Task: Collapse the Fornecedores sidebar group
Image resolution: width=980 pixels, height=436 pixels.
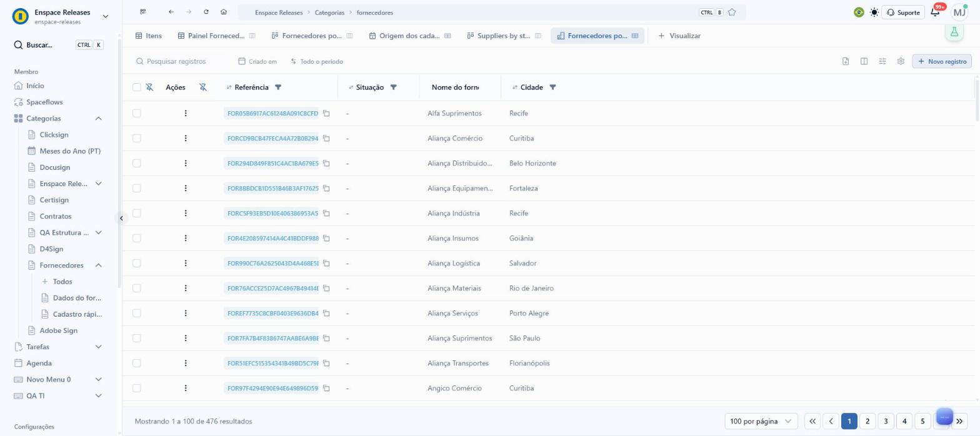Action: click(x=98, y=265)
